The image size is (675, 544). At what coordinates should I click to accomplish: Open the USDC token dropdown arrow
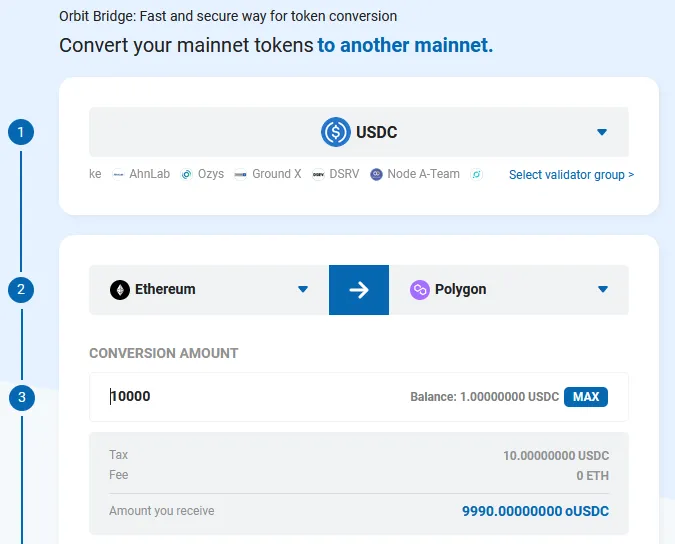coord(602,132)
